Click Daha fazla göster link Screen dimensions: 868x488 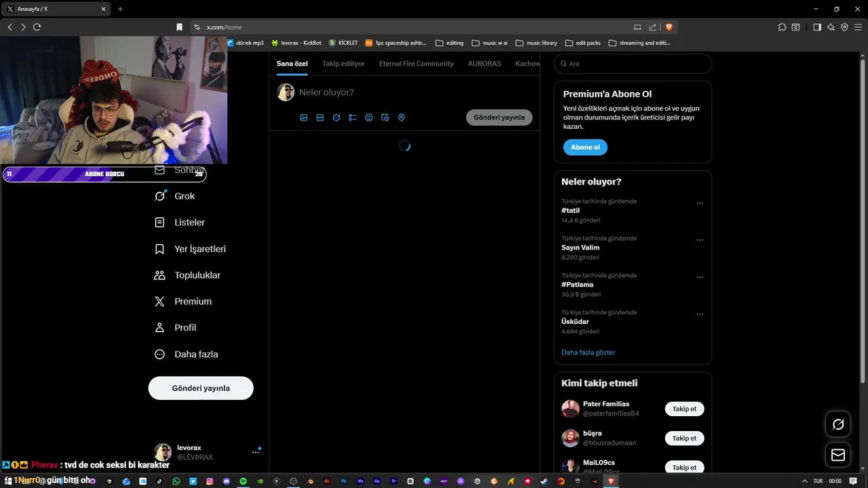coord(588,352)
